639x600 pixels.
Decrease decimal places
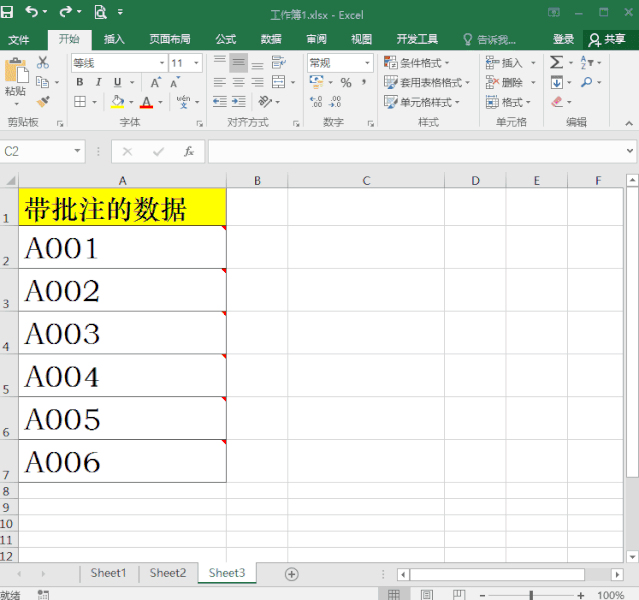click(x=335, y=101)
